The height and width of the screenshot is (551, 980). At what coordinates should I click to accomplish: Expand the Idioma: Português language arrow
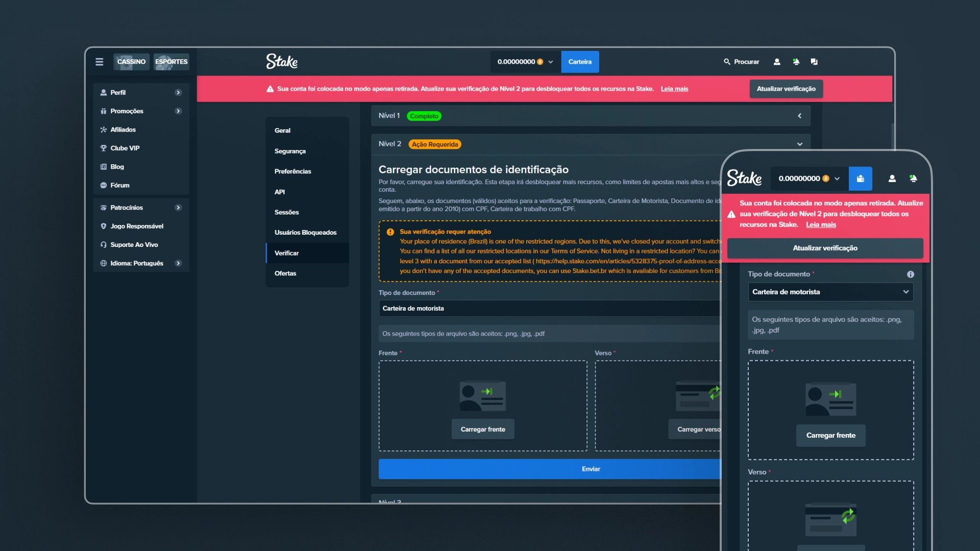(178, 263)
